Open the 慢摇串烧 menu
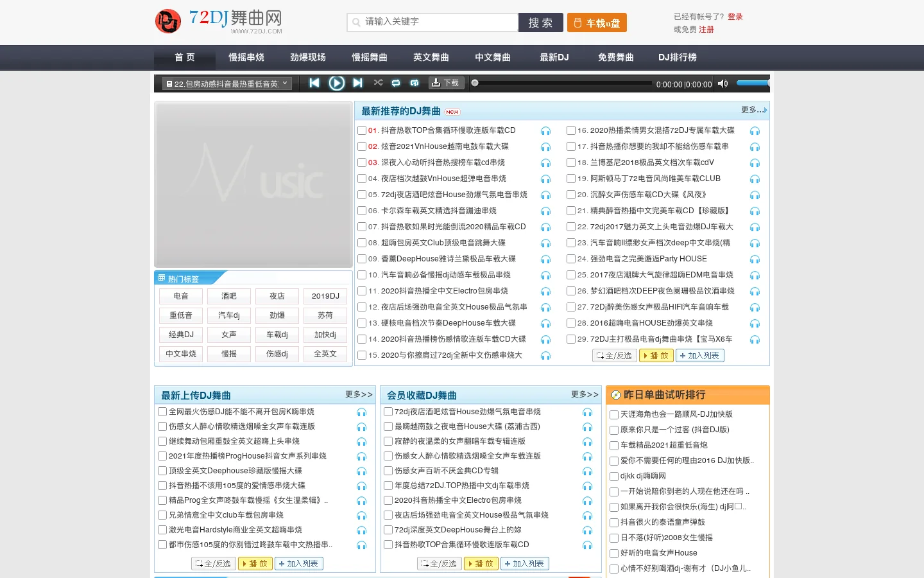924x578 pixels. 246,57
